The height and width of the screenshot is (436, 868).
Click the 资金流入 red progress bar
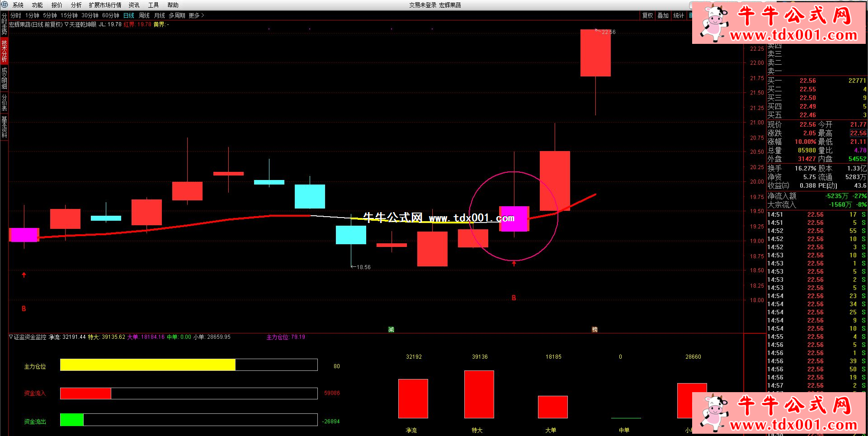(85, 393)
